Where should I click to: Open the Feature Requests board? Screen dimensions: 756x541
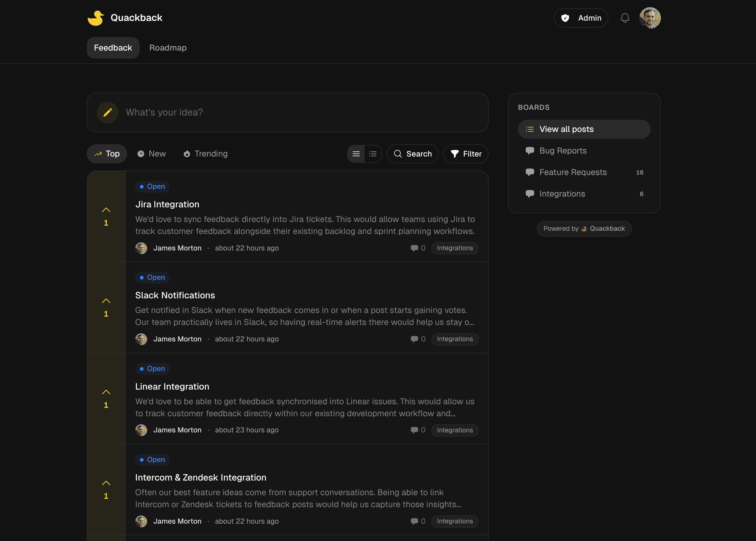573,172
